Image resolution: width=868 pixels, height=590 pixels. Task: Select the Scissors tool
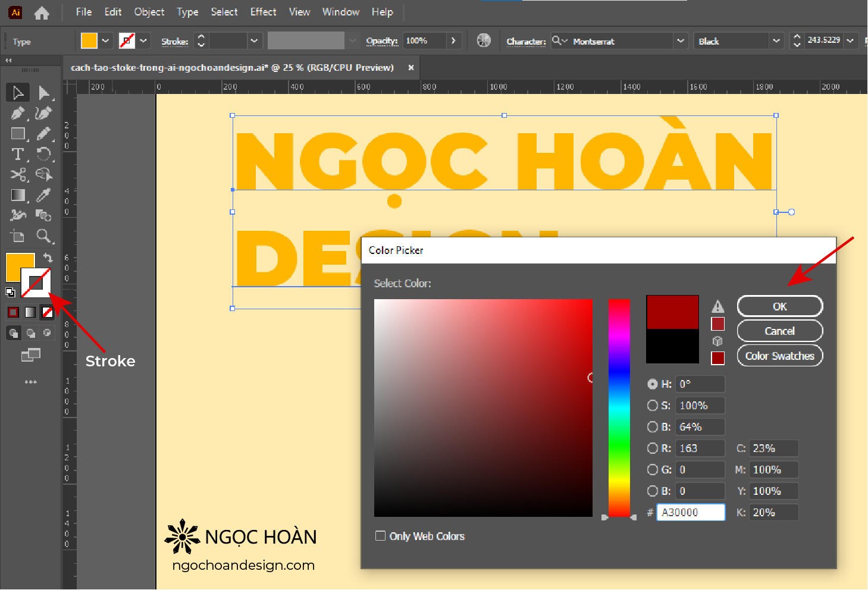click(x=18, y=175)
